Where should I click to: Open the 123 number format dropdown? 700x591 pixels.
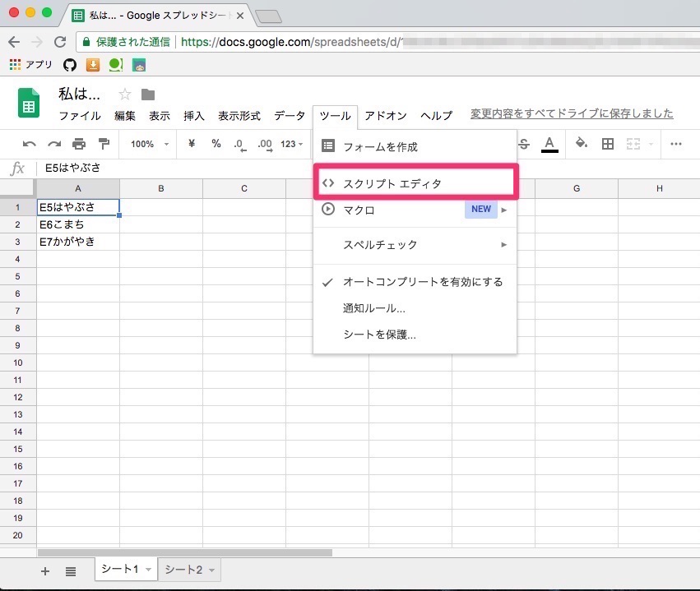[290, 143]
